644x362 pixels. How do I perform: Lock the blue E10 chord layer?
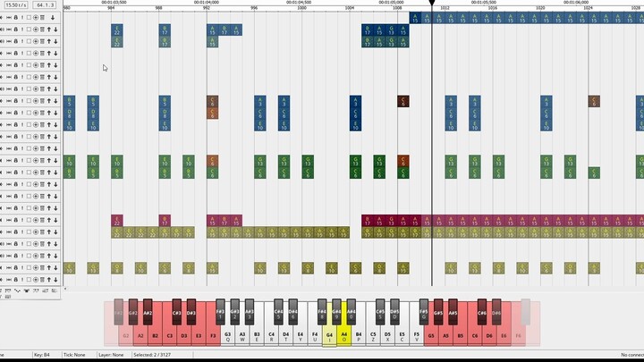click(x=15, y=125)
